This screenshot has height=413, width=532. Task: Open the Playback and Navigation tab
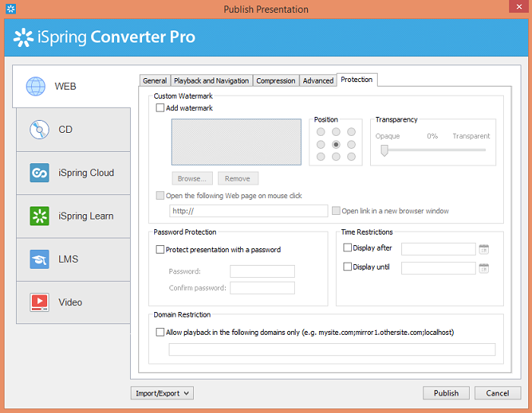point(211,80)
